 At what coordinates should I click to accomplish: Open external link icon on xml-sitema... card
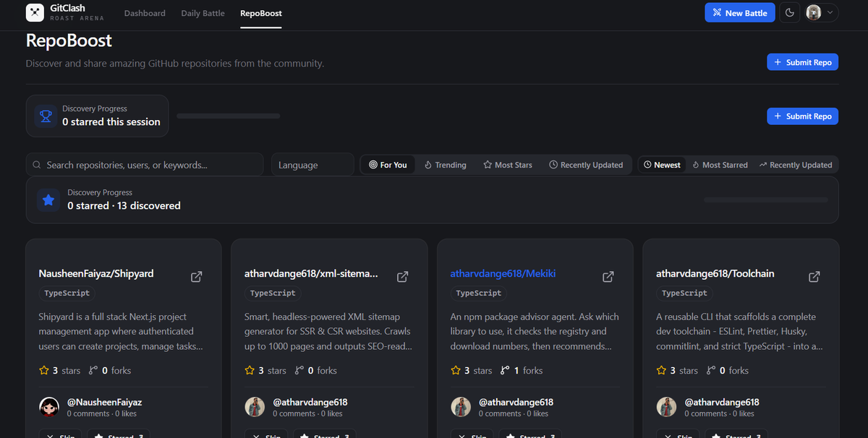pos(403,277)
